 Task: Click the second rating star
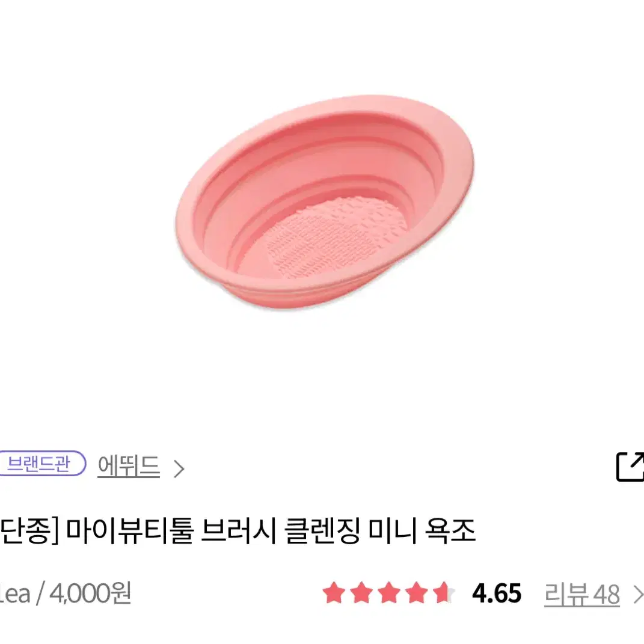tap(361, 593)
